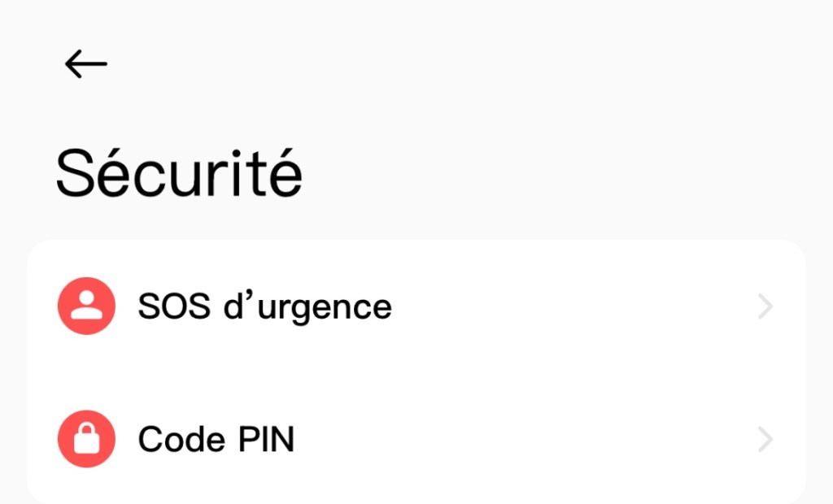Click the red person SOS icon

tap(86, 306)
